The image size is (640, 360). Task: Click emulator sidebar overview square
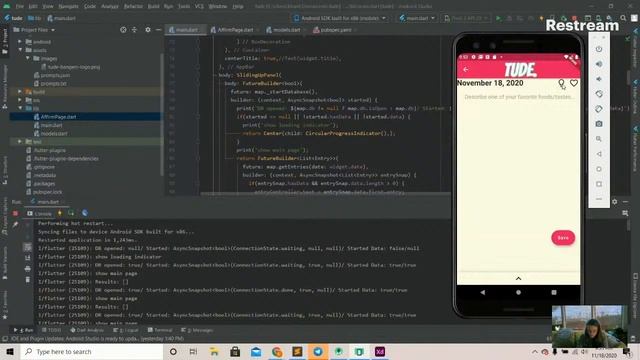(599, 184)
